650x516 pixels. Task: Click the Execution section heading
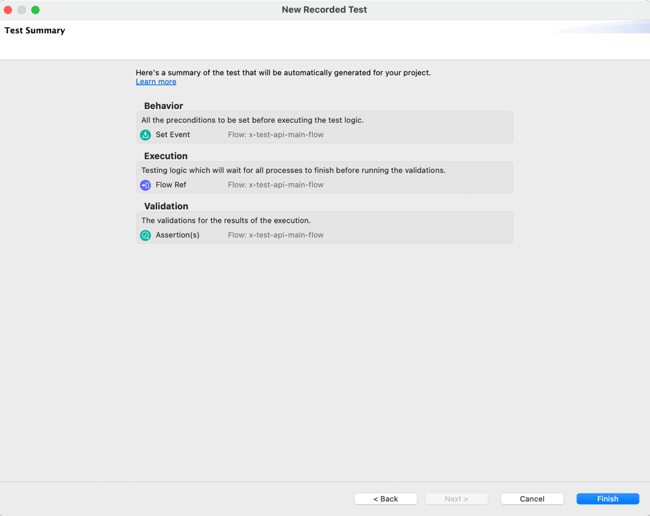166,156
